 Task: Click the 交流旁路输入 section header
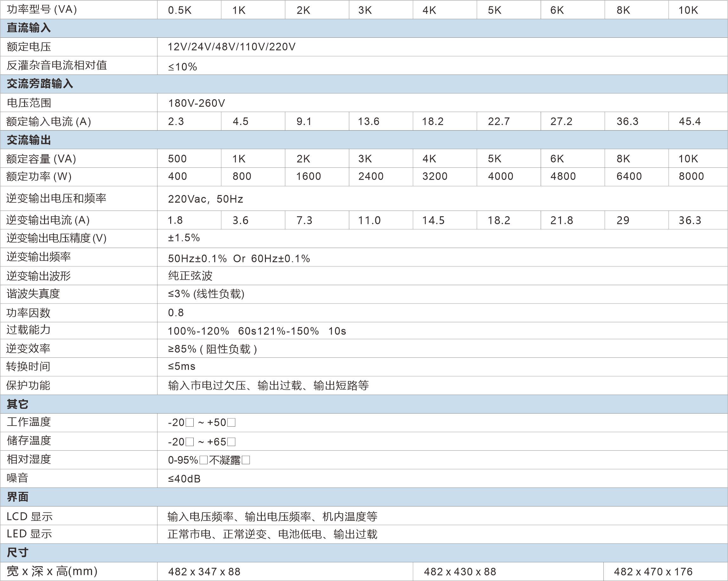pos(40,84)
